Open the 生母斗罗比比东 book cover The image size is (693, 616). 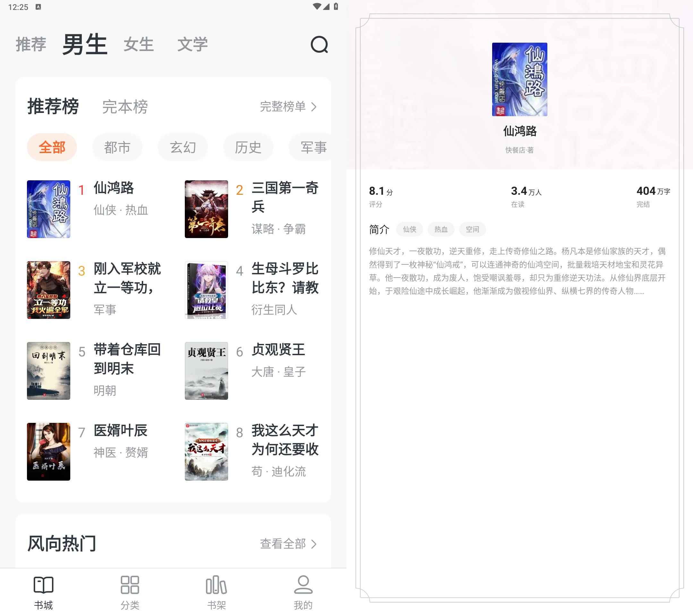click(x=207, y=290)
